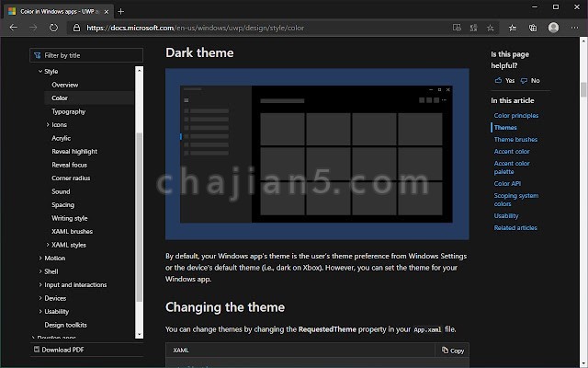Open Writing style in sidebar
The width and height of the screenshot is (588, 368).
click(x=70, y=218)
